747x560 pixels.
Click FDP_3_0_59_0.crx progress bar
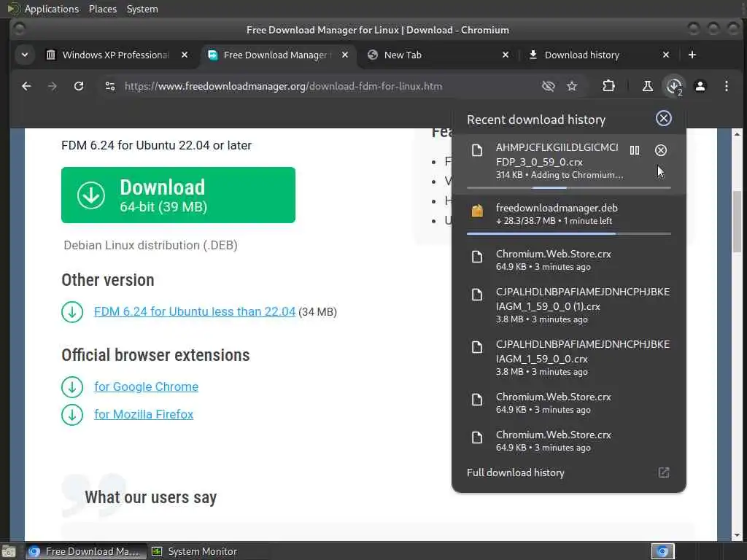tap(569, 187)
